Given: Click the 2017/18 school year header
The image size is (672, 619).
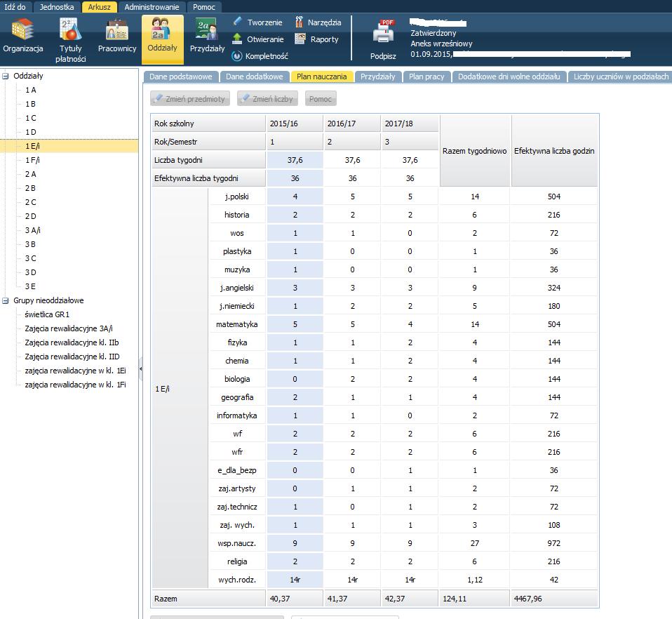Looking at the screenshot, I should 410,124.
